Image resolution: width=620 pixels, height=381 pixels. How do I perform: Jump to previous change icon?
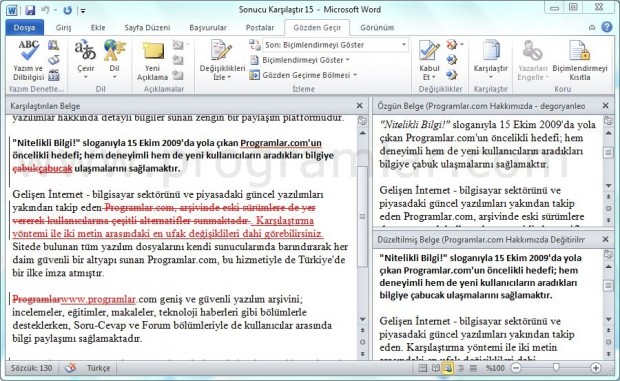pyautogui.click(x=452, y=60)
